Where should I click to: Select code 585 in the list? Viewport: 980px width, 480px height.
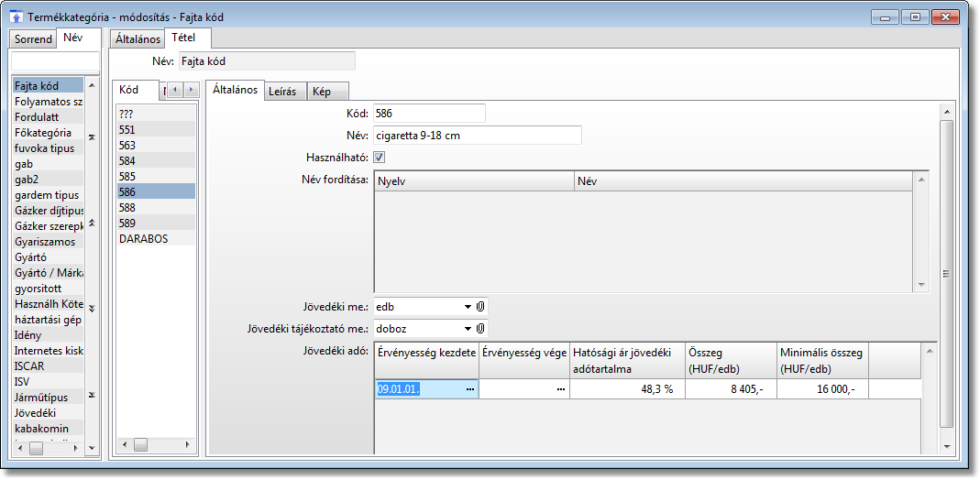pos(156,177)
